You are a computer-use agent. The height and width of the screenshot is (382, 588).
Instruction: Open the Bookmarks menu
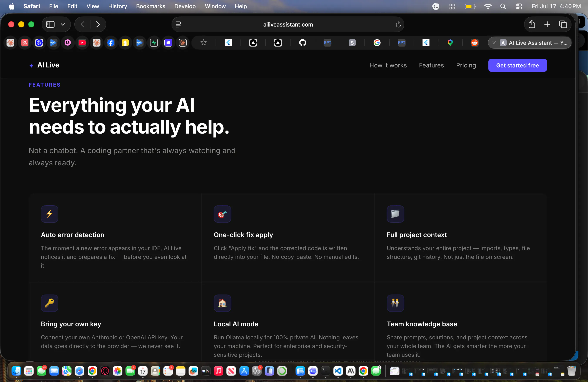150,6
